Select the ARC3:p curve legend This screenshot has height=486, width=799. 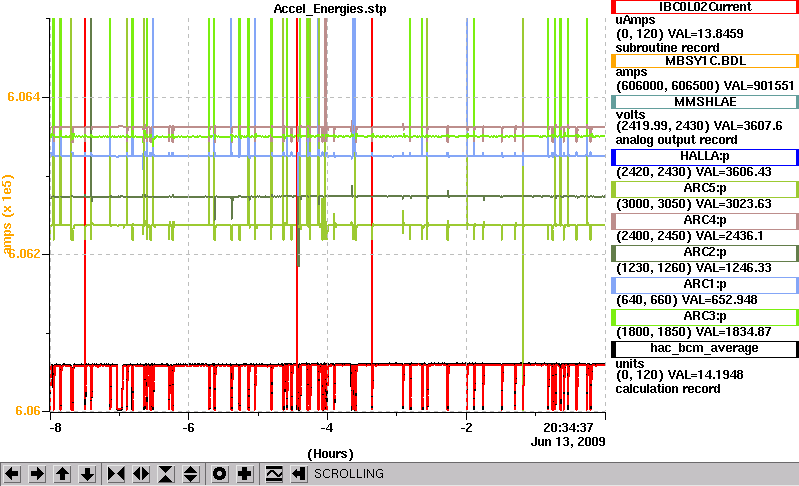705,317
